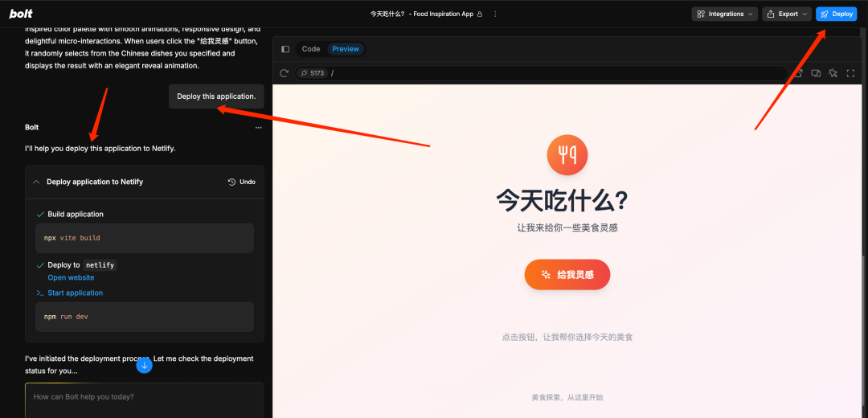
Task: Open the project options kebab menu
Action: pyautogui.click(x=495, y=14)
